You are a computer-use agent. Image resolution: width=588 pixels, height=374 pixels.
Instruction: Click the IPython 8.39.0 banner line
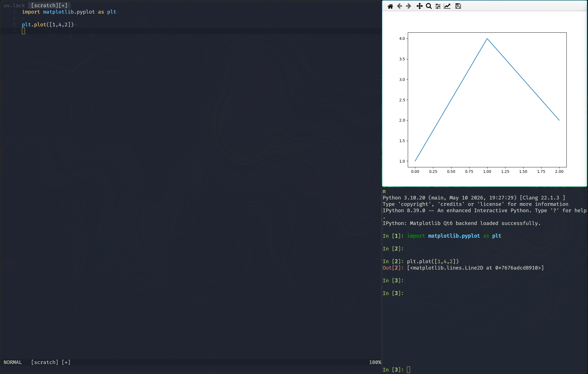pos(484,211)
